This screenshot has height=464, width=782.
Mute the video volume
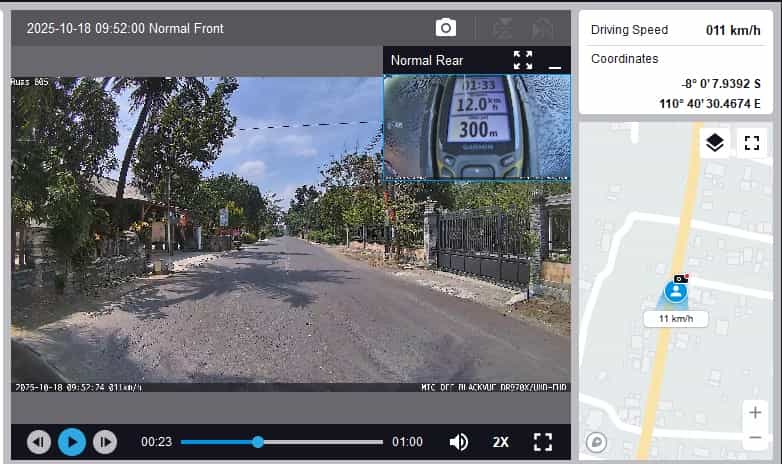(x=459, y=441)
